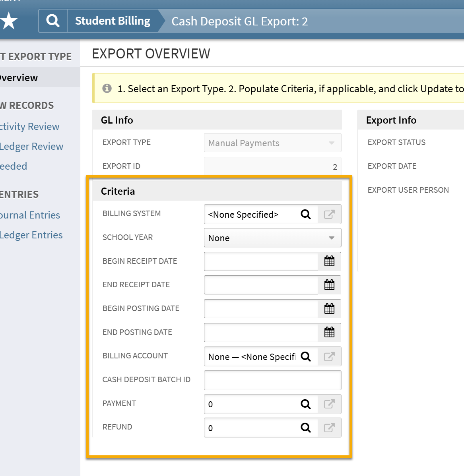Open the Billing Account lookup magnifier
Screen dimensions: 464x476
coord(305,356)
